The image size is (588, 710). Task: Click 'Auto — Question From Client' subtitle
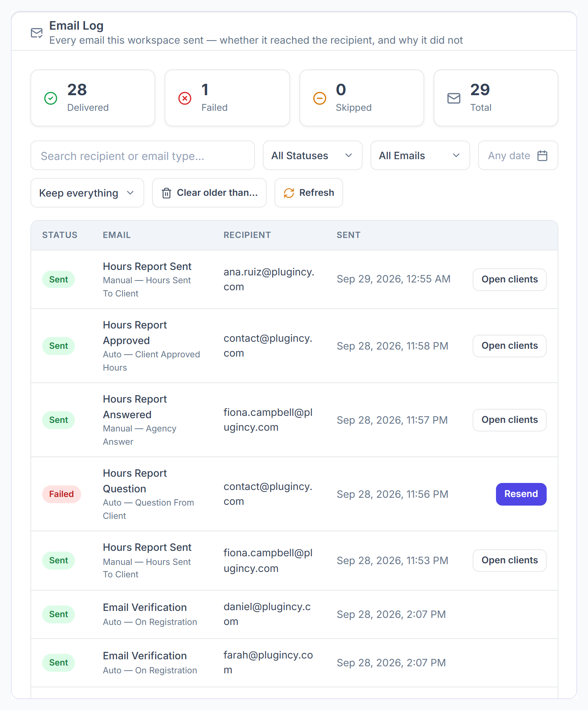tap(148, 509)
